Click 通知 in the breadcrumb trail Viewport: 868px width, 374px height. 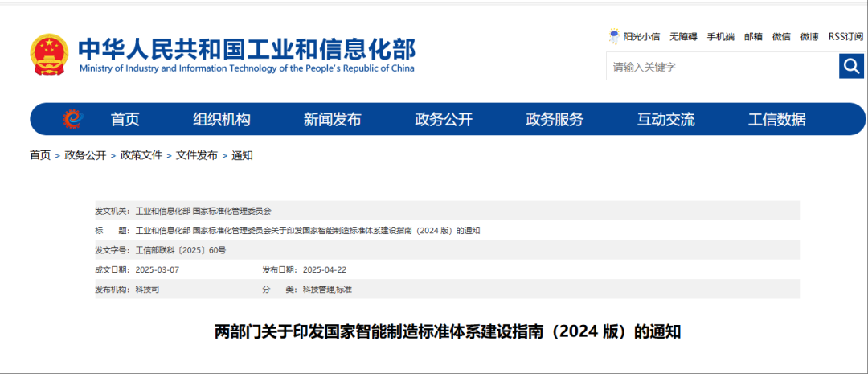(x=243, y=156)
